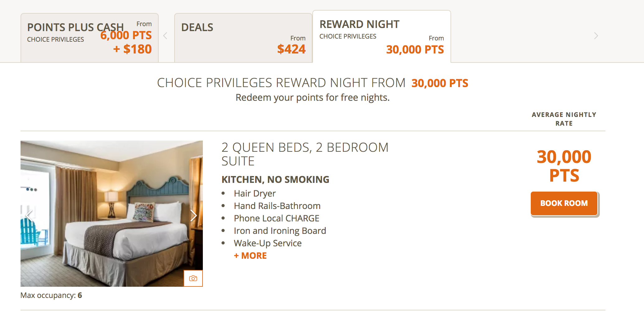Click the Max occupancy label
This screenshot has width=644, height=311.
[x=51, y=295]
